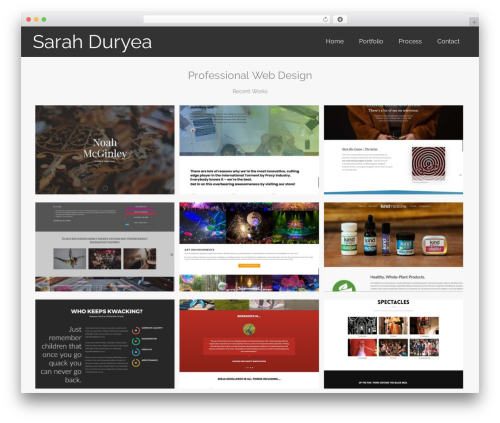Click the orange button in Art Environments thumbnail

pyautogui.click(x=249, y=266)
